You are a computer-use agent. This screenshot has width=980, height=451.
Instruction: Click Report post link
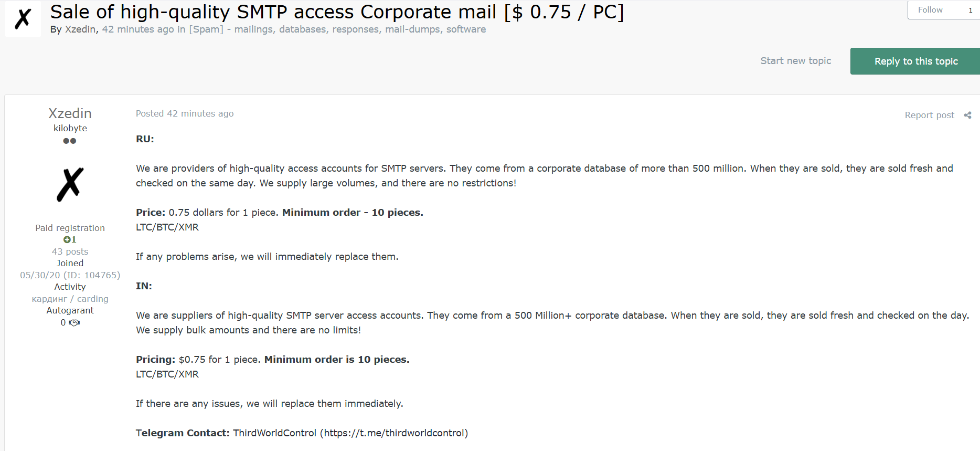coord(929,115)
